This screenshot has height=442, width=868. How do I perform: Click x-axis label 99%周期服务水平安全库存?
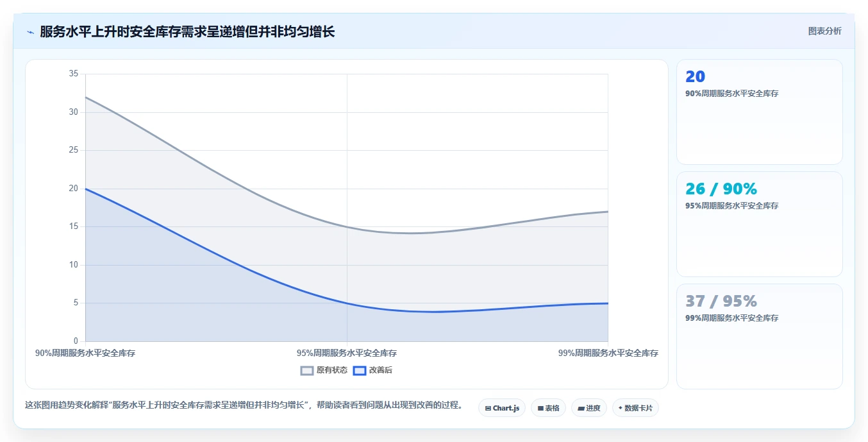(x=608, y=353)
